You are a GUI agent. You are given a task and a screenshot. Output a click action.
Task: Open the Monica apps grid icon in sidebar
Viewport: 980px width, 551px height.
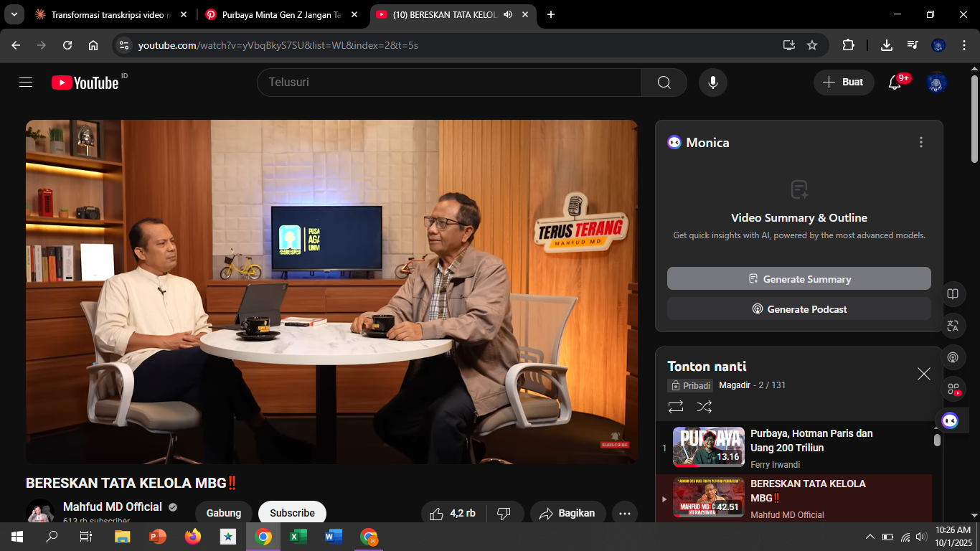tap(953, 389)
